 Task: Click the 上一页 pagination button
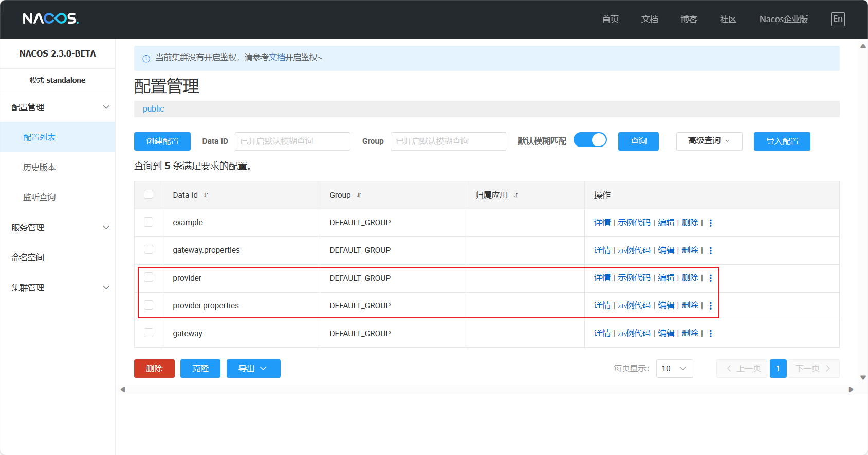tap(742, 369)
